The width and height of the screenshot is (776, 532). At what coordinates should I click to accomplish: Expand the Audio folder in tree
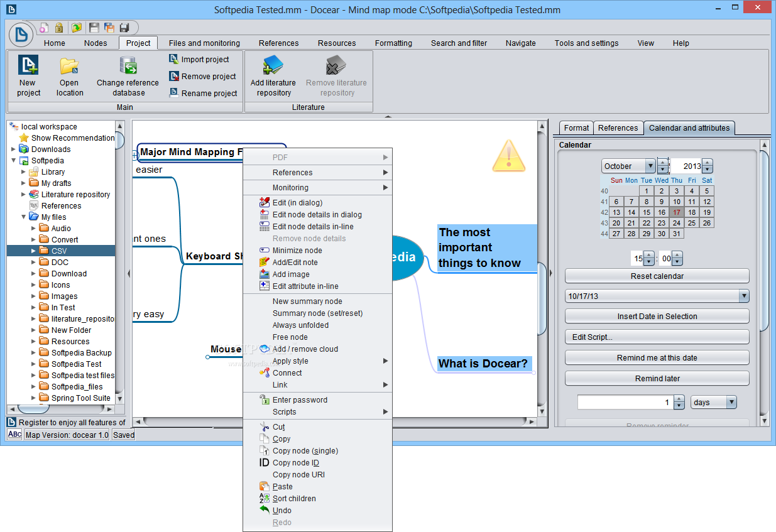tap(34, 228)
